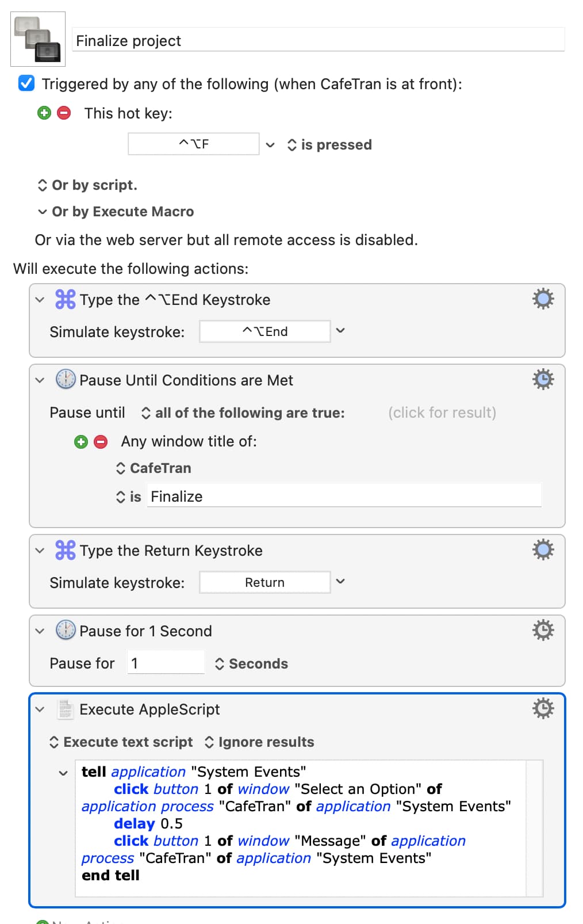The width and height of the screenshot is (583, 924).
Task: Collapse the Execute AppleScript action
Action: click(x=40, y=709)
